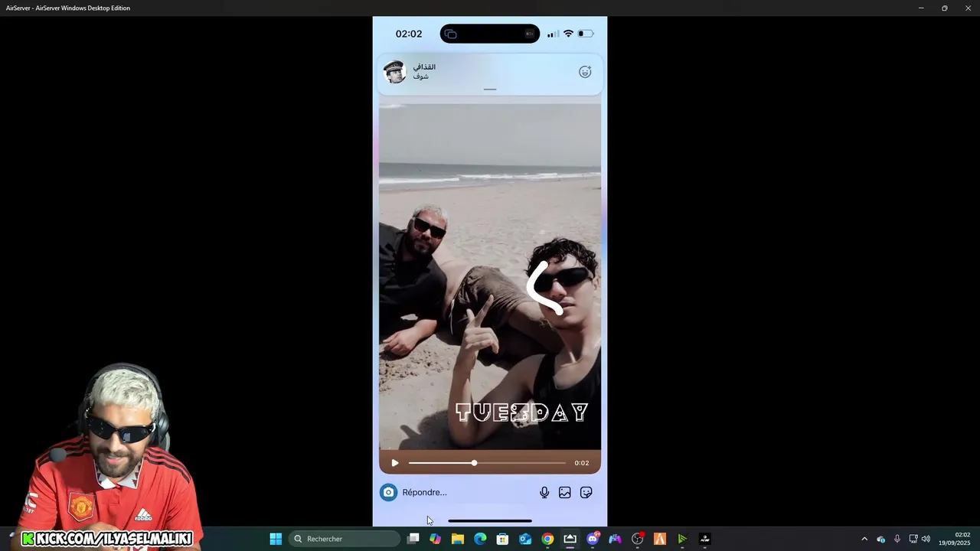
Task: Switch to Google Chrome in the taskbar
Action: pyautogui.click(x=547, y=539)
